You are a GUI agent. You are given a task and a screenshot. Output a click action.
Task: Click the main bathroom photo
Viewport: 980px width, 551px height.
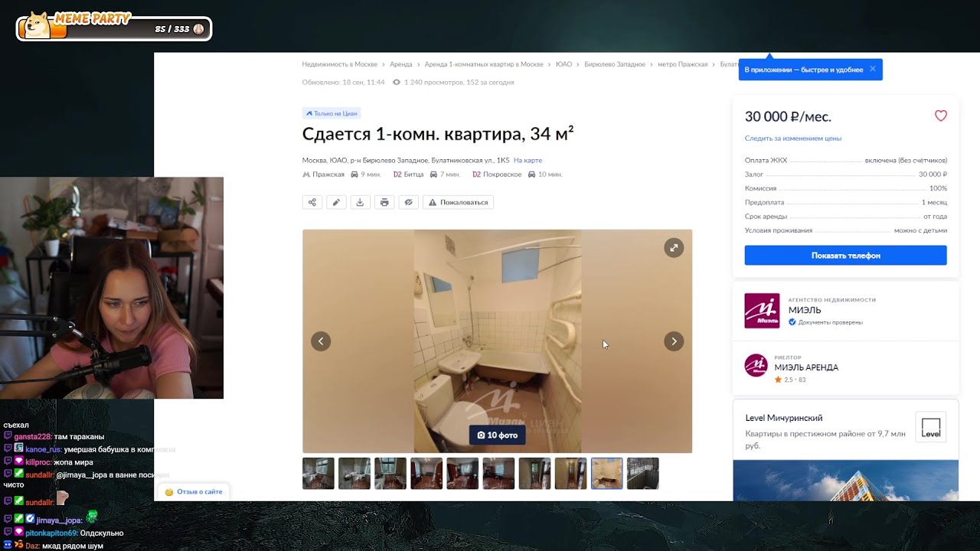point(498,341)
